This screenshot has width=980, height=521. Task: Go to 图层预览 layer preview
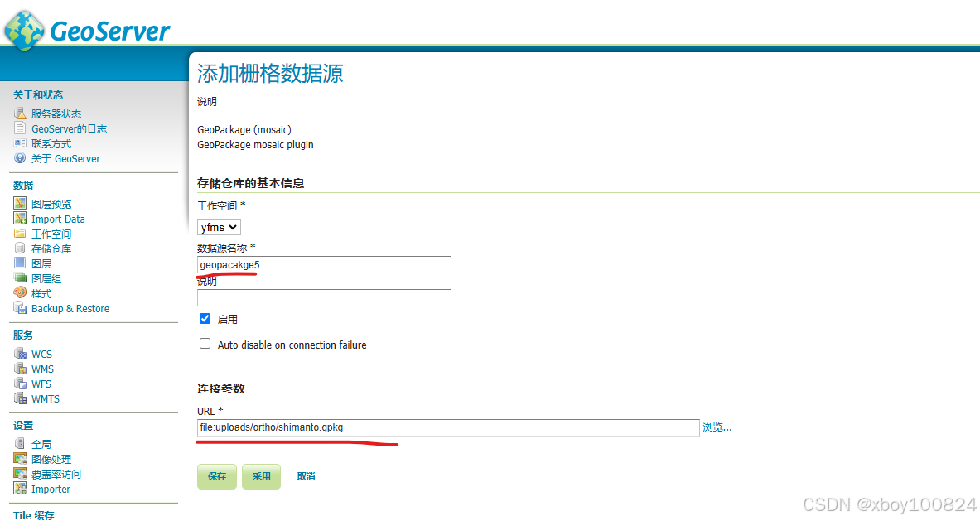pos(51,204)
